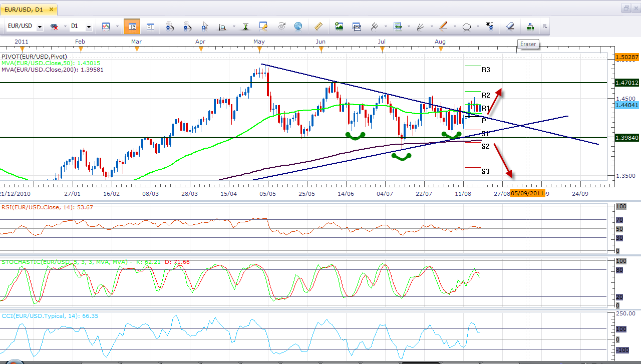Select the ABC text label tool

pos(489,26)
